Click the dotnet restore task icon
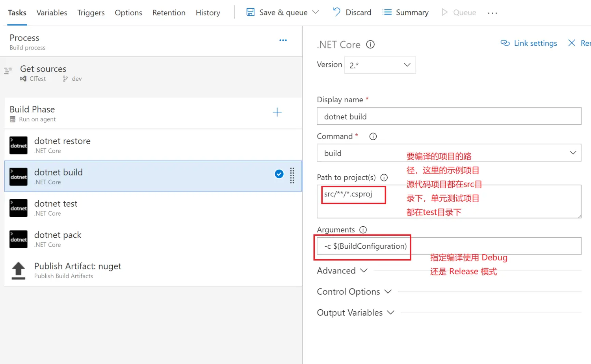The image size is (591, 364). pyautogui.click(x=19, y=145)
